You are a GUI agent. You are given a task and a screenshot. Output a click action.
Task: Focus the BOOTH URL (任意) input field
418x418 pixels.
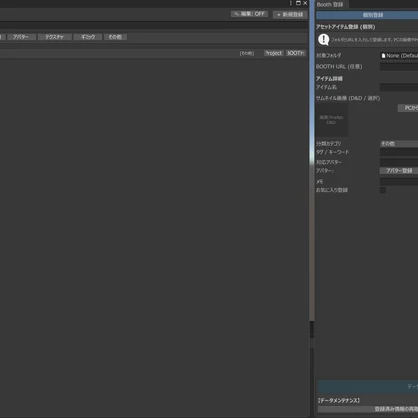click(399, 67)
